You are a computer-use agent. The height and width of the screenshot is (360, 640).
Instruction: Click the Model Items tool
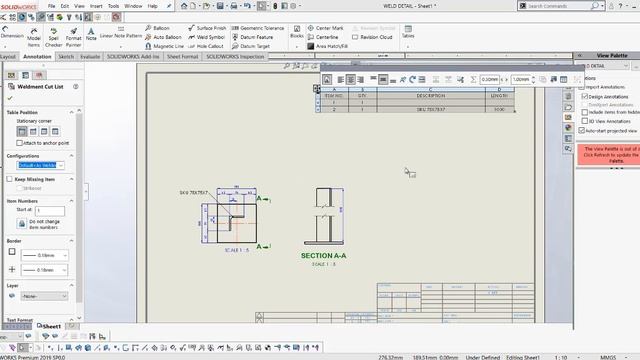[34, 38]
